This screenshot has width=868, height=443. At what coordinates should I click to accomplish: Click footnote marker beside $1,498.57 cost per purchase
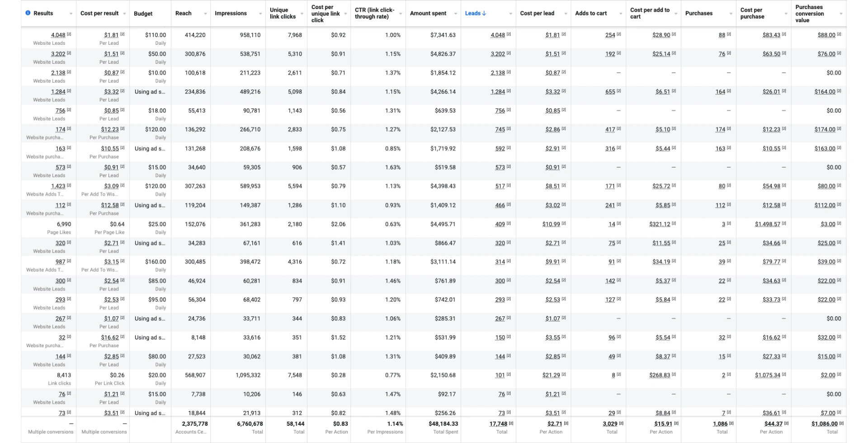pyautogui.click(x=784, y=223)
